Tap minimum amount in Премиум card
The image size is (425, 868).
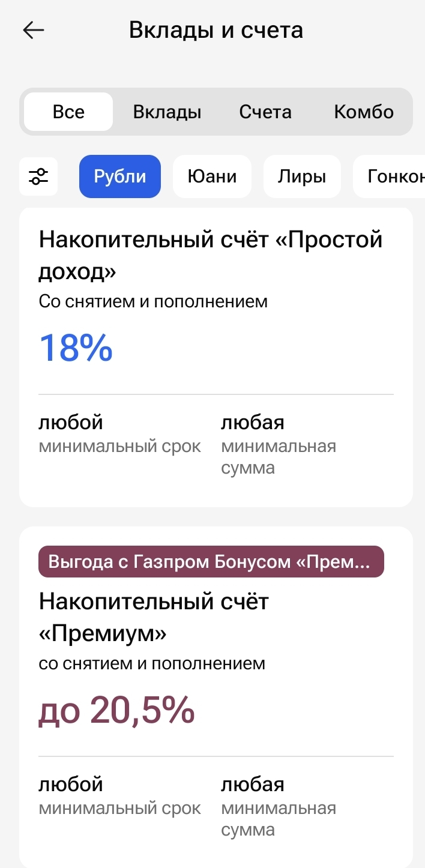(278, 807)
